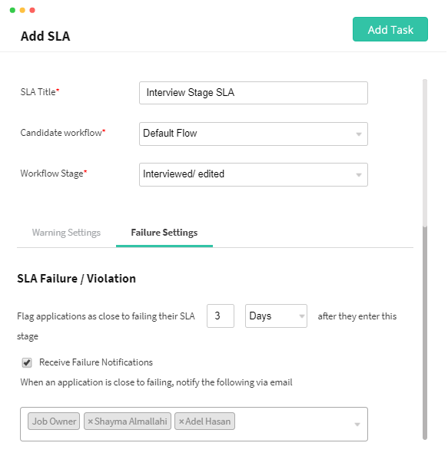
Task: Click the yellow window control dot
Action: (x=22, y=10)
